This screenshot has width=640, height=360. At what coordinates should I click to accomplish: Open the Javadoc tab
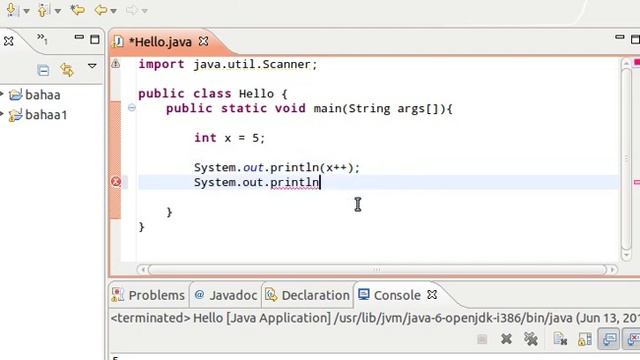point(226,295)
